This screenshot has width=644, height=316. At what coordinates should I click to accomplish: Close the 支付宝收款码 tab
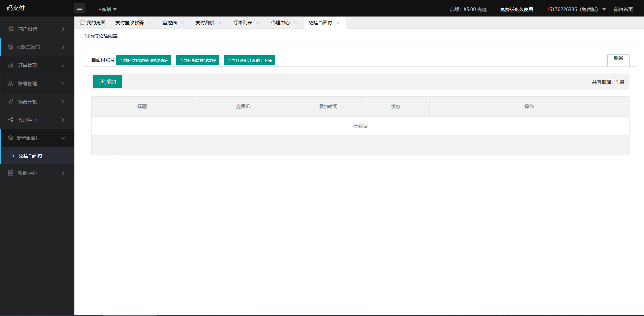pos(149,23)
